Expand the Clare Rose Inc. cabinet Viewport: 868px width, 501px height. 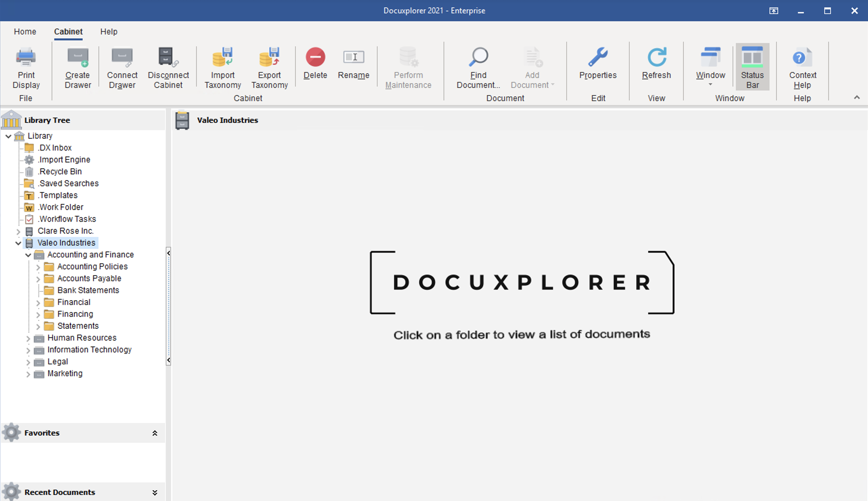18,232
